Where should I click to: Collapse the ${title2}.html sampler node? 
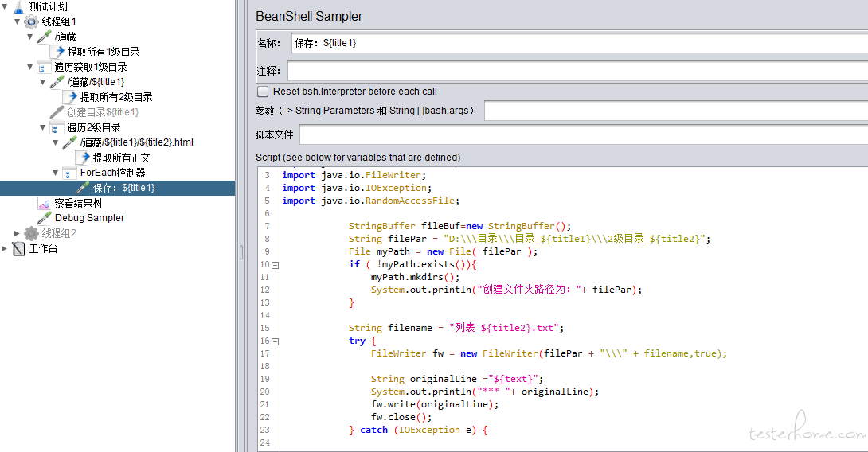coord(56,142)
